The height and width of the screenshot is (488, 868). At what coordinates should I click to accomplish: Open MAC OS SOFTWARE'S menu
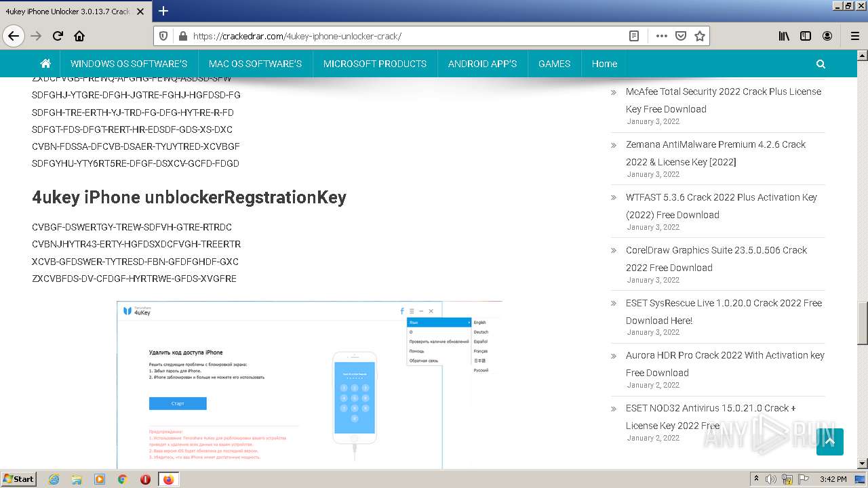pos(255,64)
